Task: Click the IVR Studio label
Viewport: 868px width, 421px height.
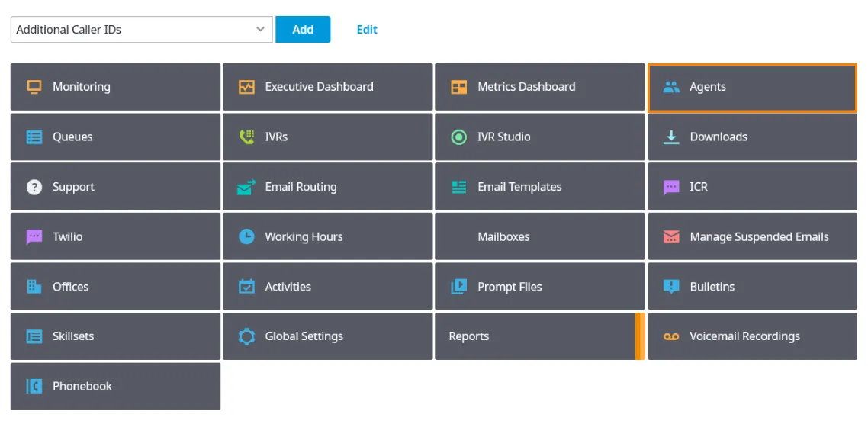Action: tap(503, 137)
